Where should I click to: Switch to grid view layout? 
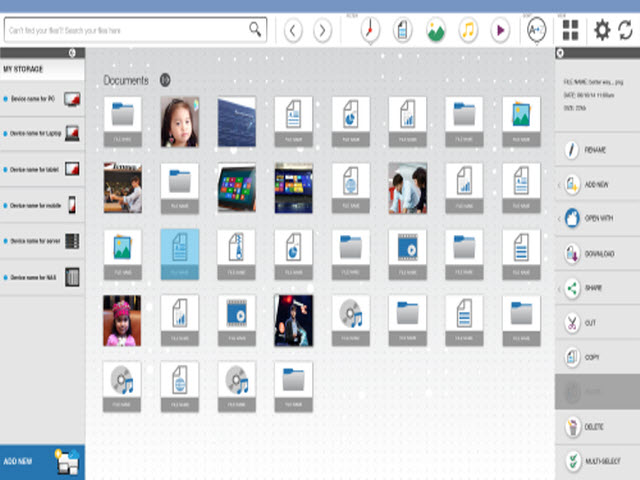tap(570, 30)
